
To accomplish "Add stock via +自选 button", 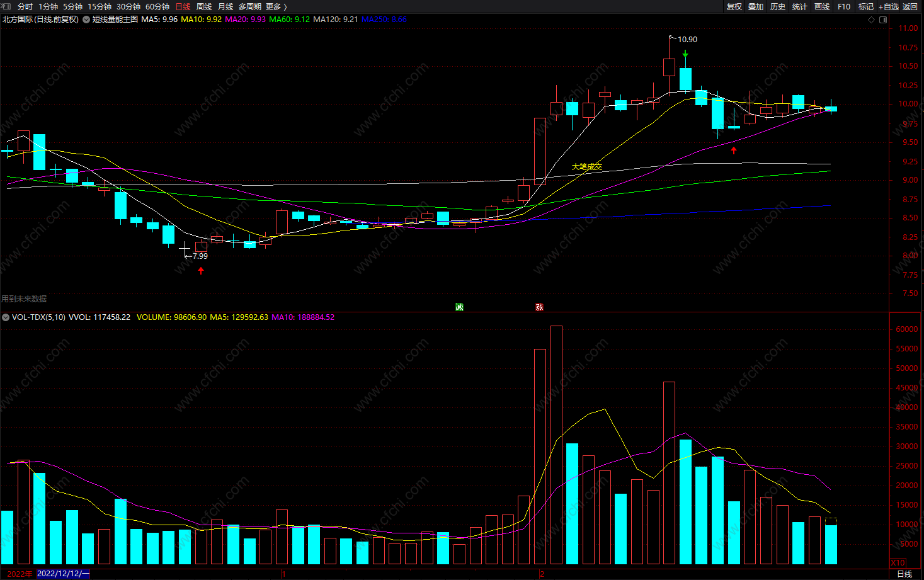I will (889, 6).
